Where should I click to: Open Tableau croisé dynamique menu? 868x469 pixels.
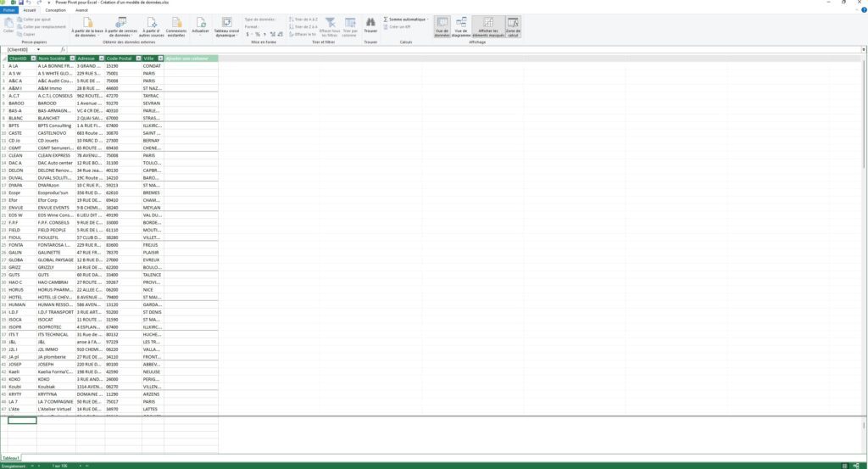[x=226, y=26]
